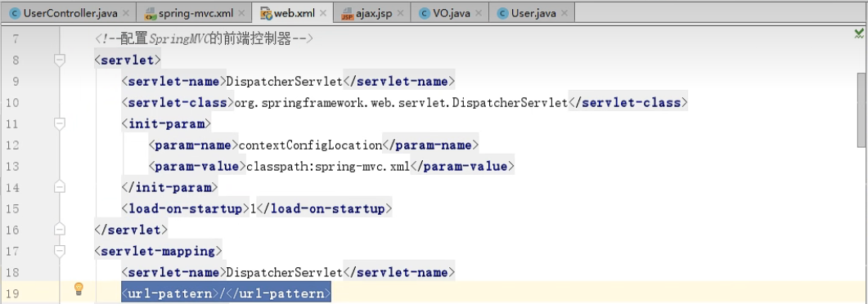Click DispatcherServlet servlet-name on line 9
Screen dimensions: 868x304
(x=285, y=81)
